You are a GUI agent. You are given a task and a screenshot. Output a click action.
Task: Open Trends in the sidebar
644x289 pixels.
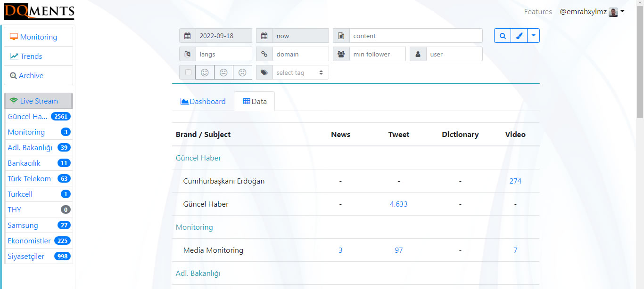pyautogui.click(x=31, y=56)
